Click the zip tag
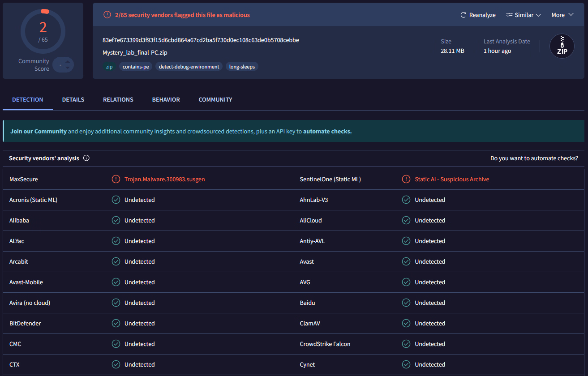This screenshot has width=588, height=376. [x=109, y=67]
